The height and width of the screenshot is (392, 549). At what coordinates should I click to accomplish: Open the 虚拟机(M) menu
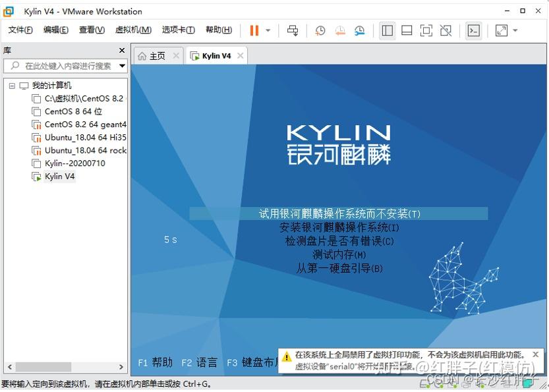point(133,30)
